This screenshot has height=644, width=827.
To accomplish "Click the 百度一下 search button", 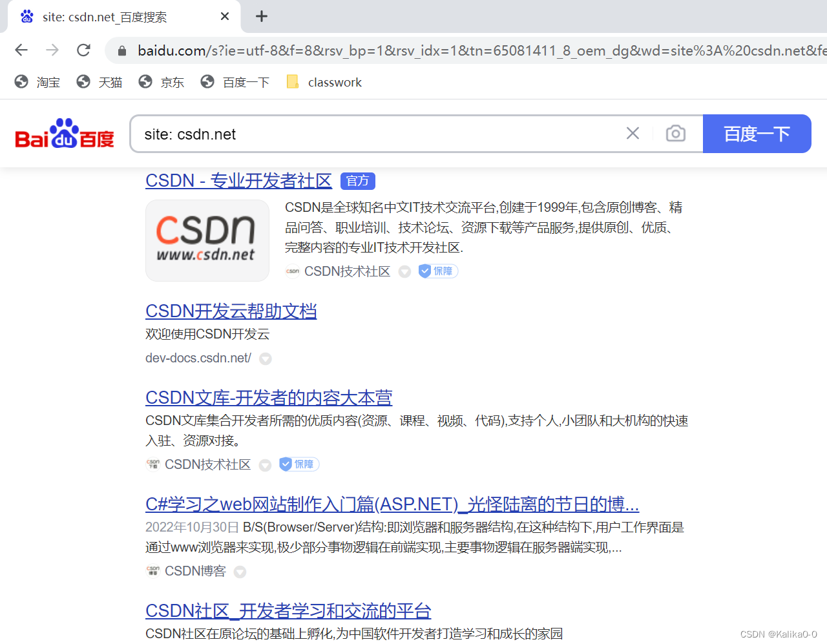I will tap(757, 134).
